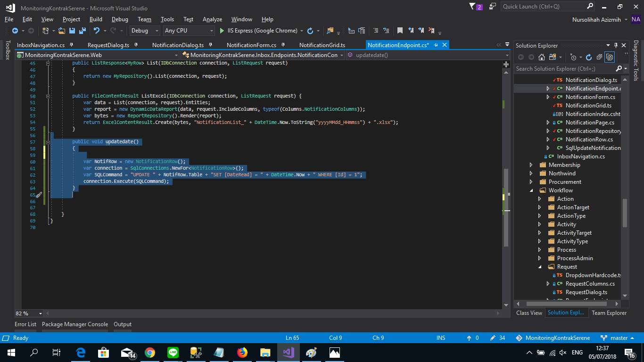Click the Undo toolbar icon
644x362 pixels.
pos(97,31)
